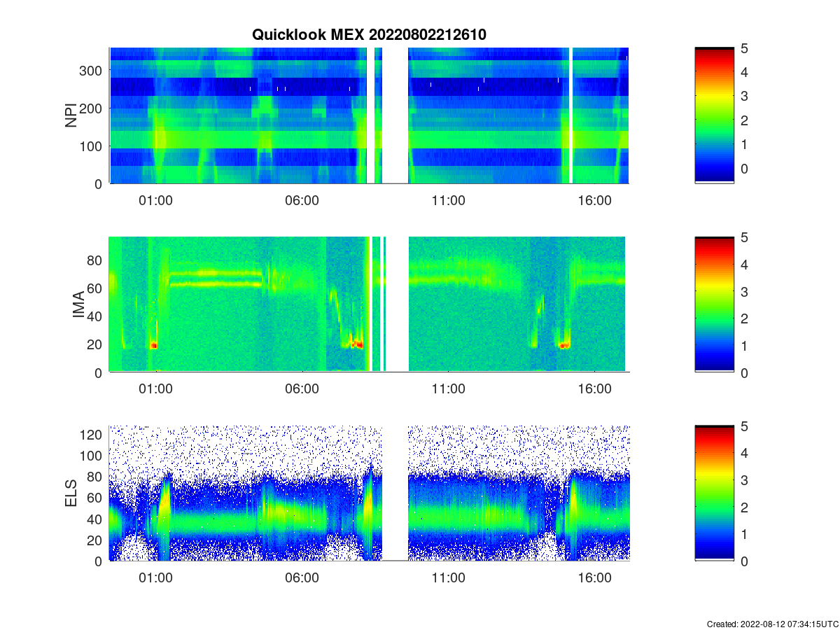Screen dimensions: 840x630
Task: Click the "Created: 2022-08-12 07:34:15UTC" timestamp
Action: click(772, 624)
